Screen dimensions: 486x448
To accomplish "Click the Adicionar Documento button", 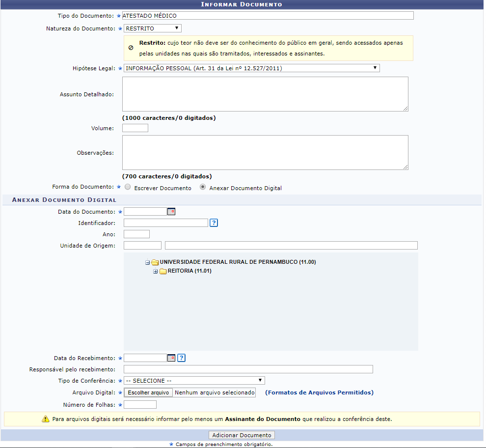I will (242, 435).
